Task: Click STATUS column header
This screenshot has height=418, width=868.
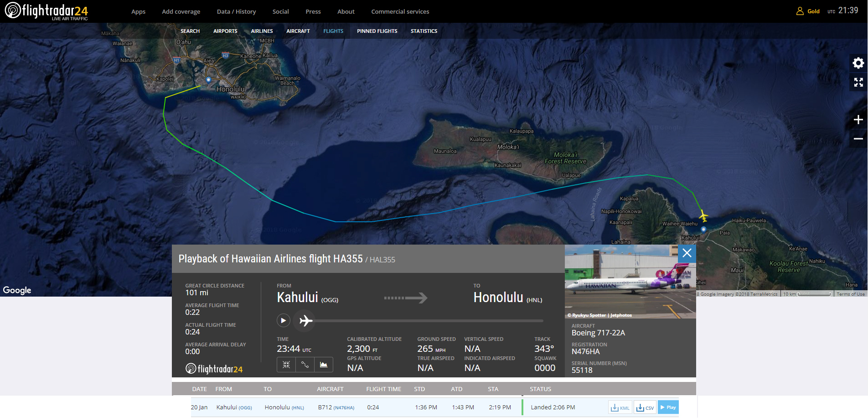Action: pos(540,389)
